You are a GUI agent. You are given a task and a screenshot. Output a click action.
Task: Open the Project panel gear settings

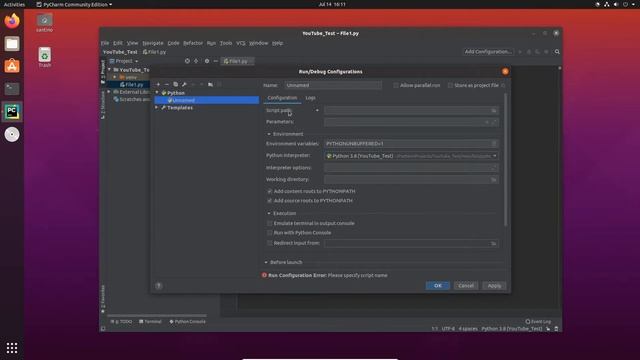[207, 61]
